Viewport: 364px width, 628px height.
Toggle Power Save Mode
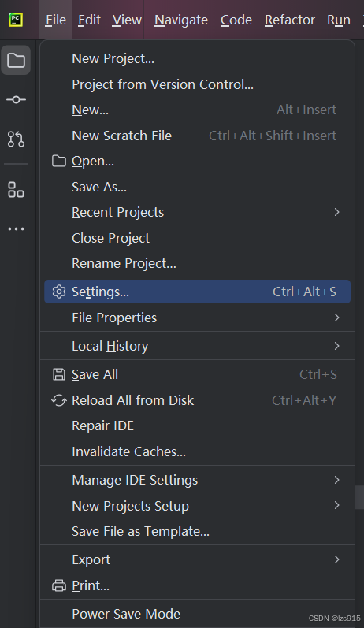(198, 614)
